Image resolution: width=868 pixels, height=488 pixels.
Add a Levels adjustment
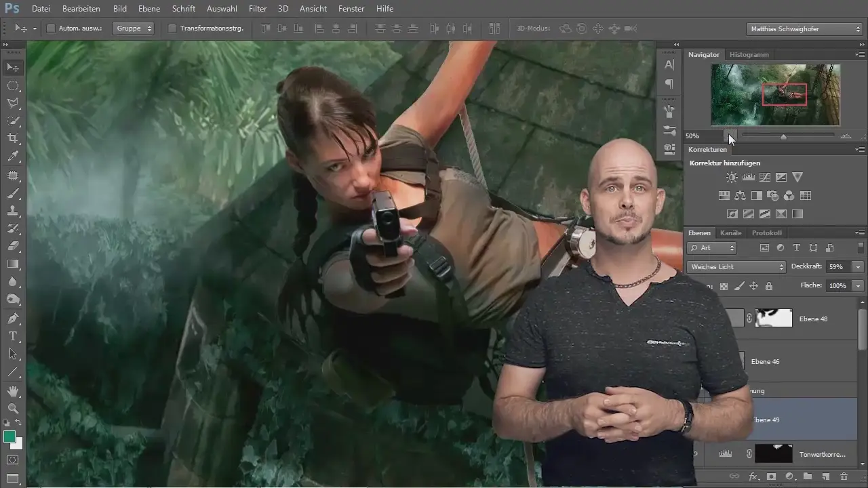(749, 178)
